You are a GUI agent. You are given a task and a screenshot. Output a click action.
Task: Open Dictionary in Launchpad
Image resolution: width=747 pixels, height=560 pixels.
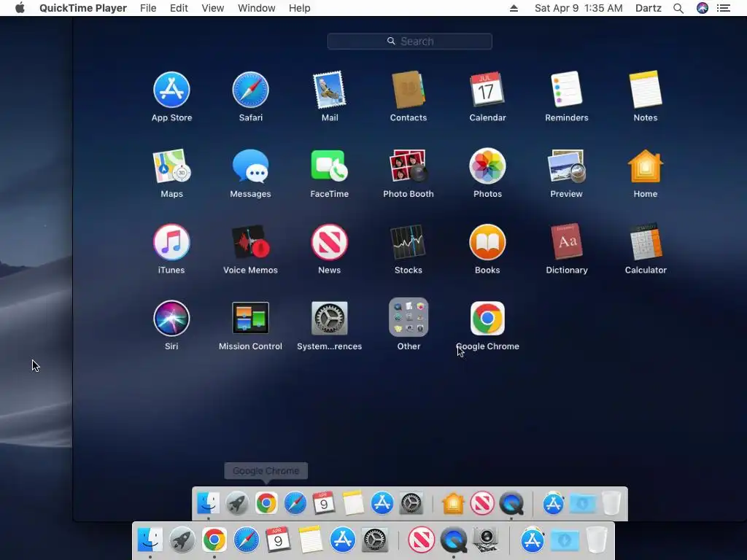(566, 242)
